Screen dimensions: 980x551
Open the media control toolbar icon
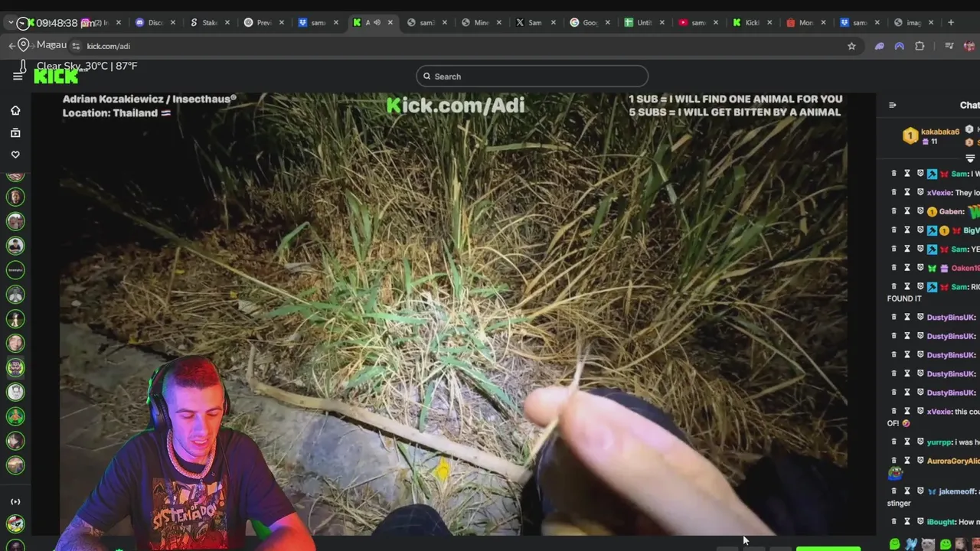coord(949,46)
